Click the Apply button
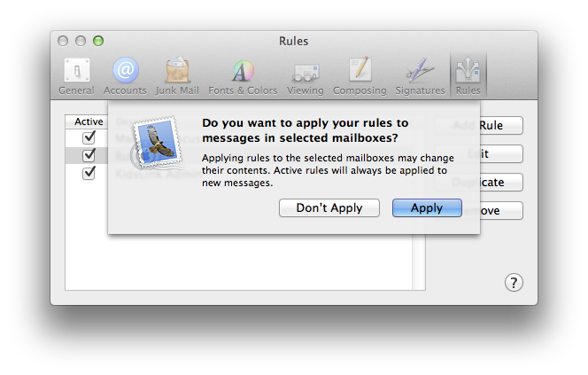This screenshot has height=375, width=588. [x=427, y=208]
